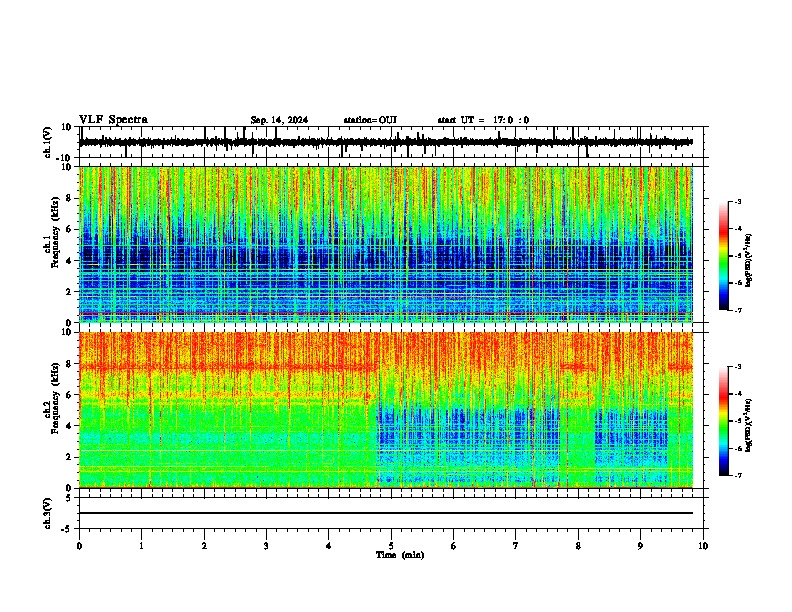The height and width of the screenshot is (612, 792).
Task: Click the ch.1 colorbar log(PSD) label
Action: tap(748, 260)
